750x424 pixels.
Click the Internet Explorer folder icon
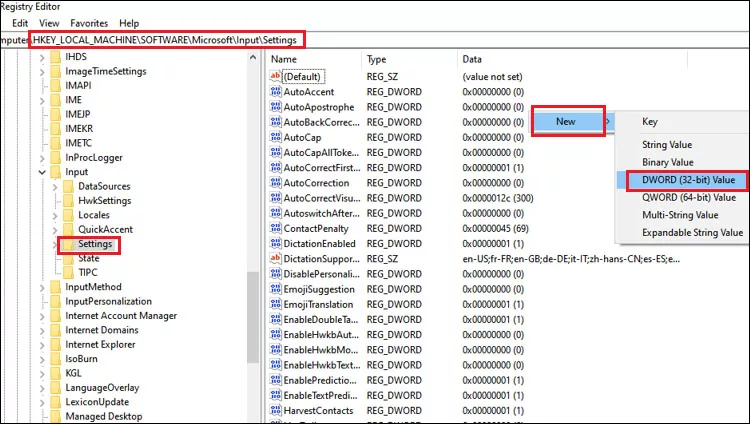pyautogui.click(x=56, y=345)
